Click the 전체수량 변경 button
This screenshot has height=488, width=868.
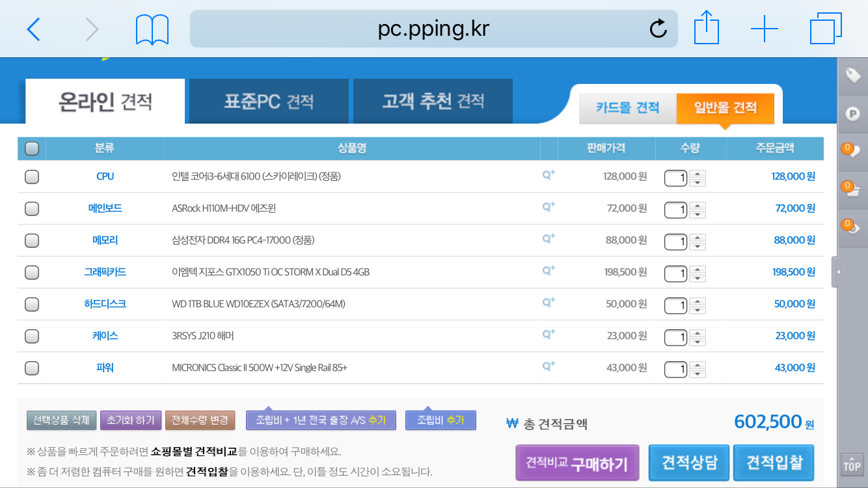pos(200,420)
